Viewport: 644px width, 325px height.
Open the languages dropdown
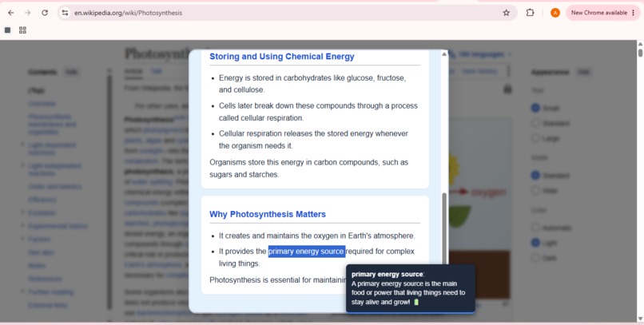pos(480,54)
